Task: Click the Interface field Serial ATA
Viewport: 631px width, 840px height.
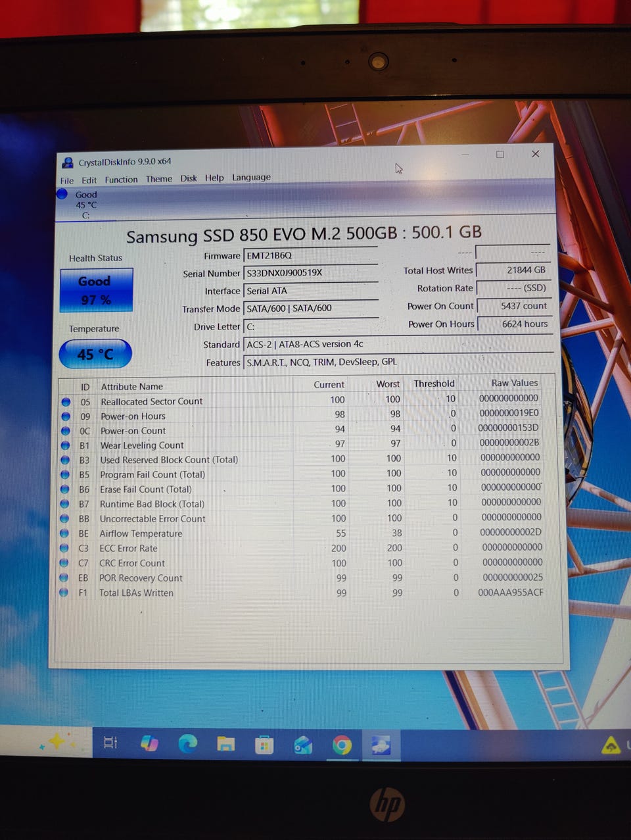Action: pyautogui.click(x=310, y=291)
